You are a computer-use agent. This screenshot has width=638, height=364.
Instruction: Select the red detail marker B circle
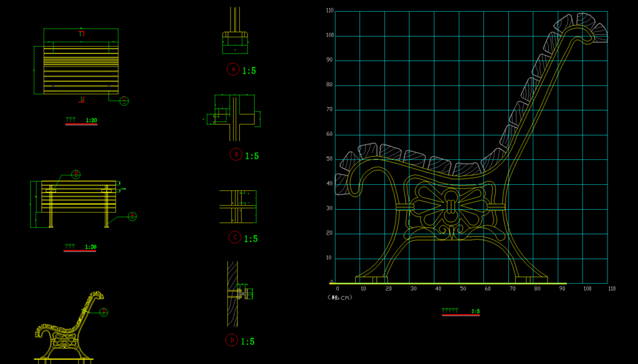236,154
